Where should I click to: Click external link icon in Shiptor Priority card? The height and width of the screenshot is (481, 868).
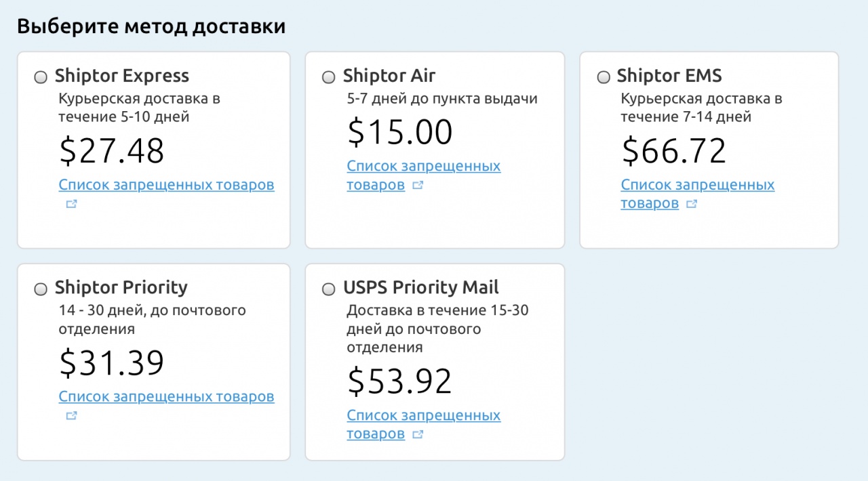point(71,415)
